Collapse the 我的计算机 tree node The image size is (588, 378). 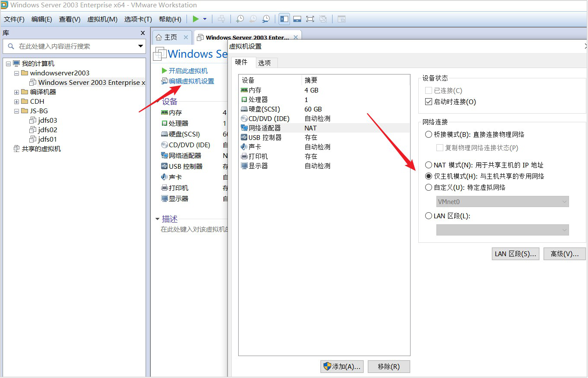coord(8,64)
